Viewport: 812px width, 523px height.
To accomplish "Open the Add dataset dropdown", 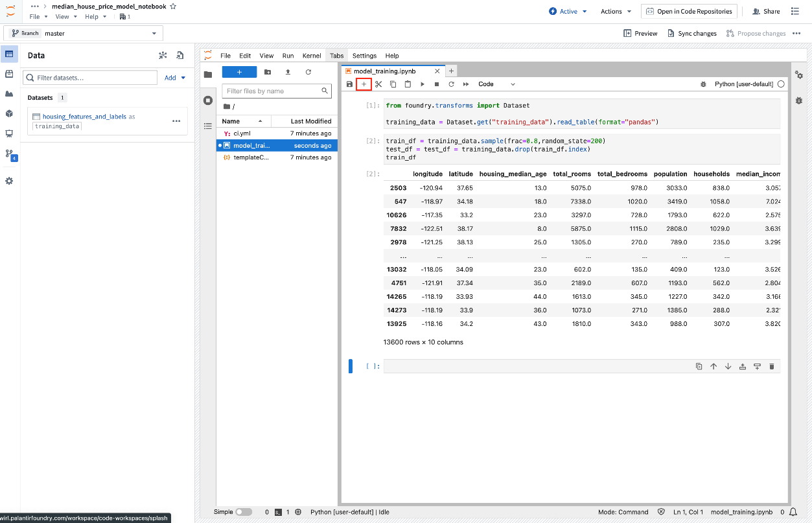I will pos(175,78).
